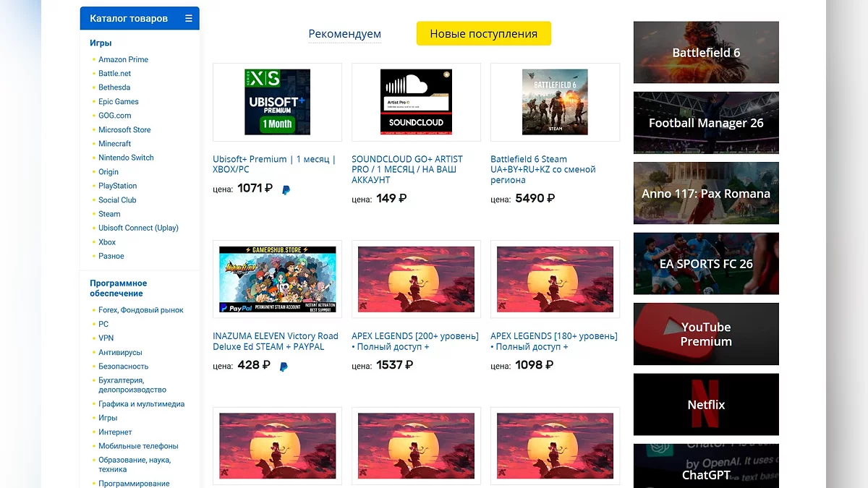Click PayPal icon beside Ubisoft+ Premium price

point(286,190)
